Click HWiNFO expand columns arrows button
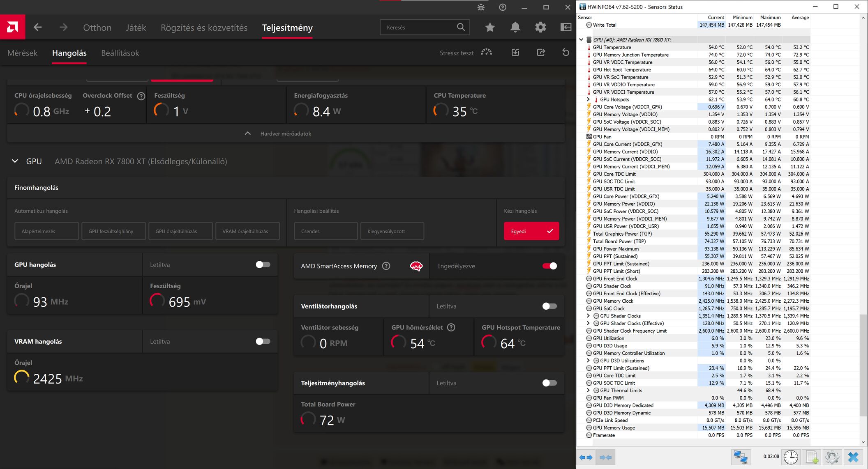 (586, 457)
